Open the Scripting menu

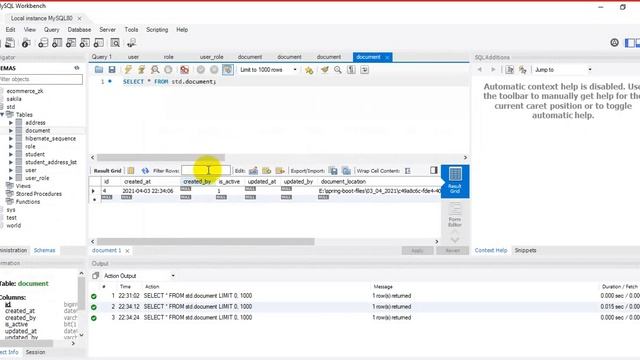157,30
